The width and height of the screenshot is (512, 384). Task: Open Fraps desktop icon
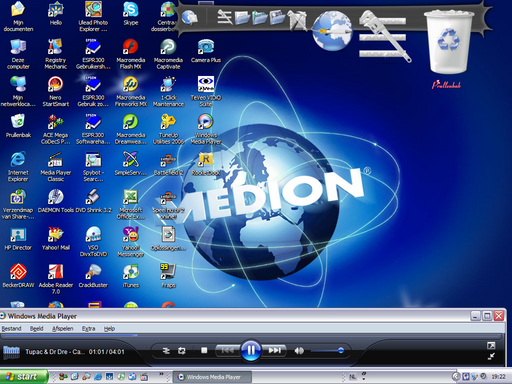click(x=168, y=276)
